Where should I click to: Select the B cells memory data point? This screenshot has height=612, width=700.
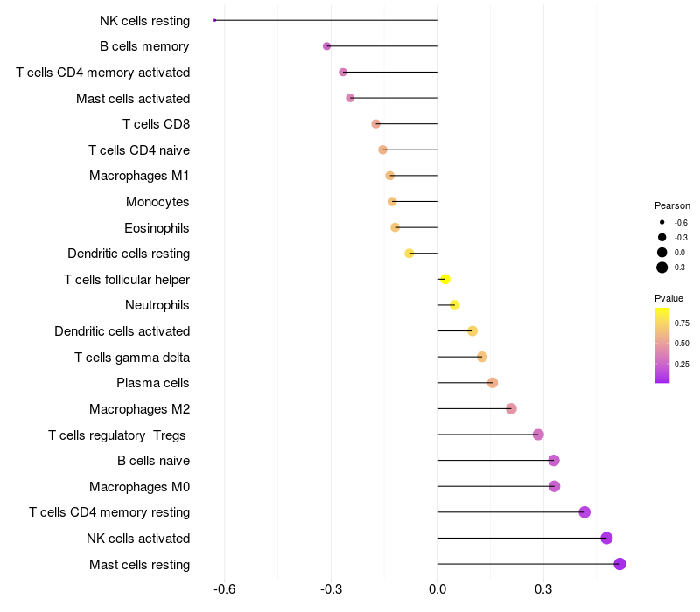coord(326,46)
